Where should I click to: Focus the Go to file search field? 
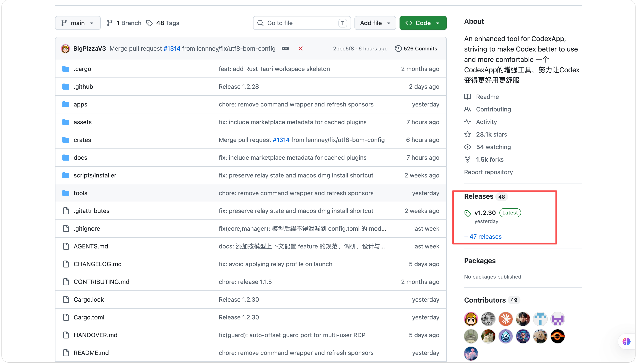click(x=302, y=23)
